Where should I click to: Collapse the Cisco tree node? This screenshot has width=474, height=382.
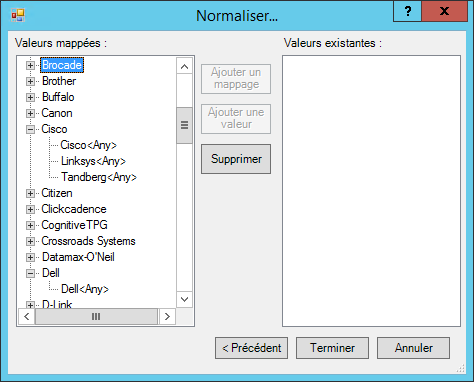pyautogui.click(x=30, y=129)
